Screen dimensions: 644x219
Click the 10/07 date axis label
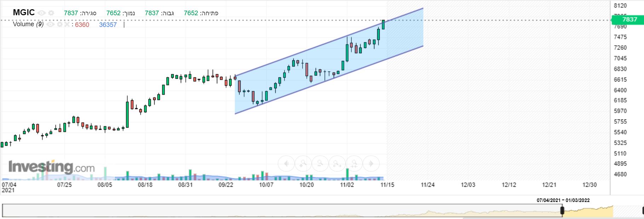[266, 185]
